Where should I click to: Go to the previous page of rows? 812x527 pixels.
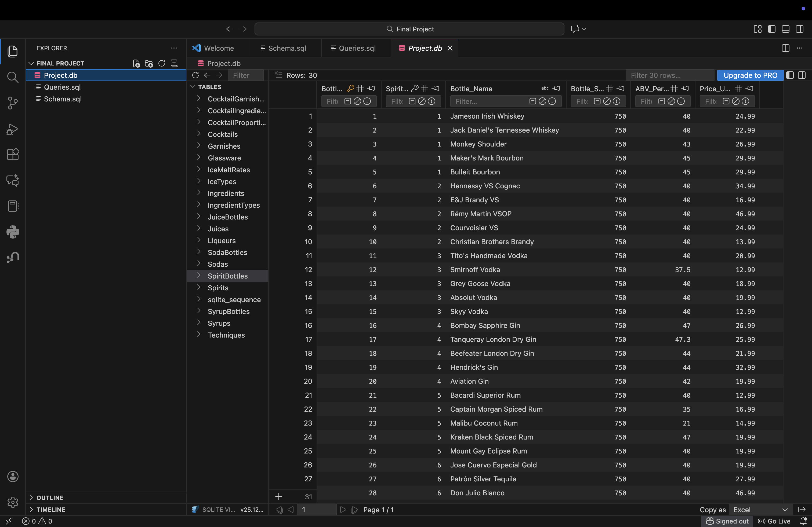[x=291, y=510]
